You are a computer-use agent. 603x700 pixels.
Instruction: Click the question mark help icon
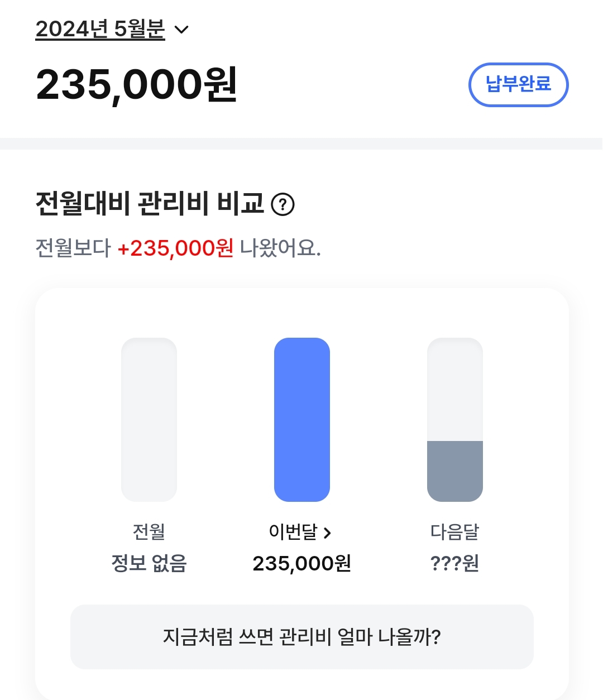(283, 204)
